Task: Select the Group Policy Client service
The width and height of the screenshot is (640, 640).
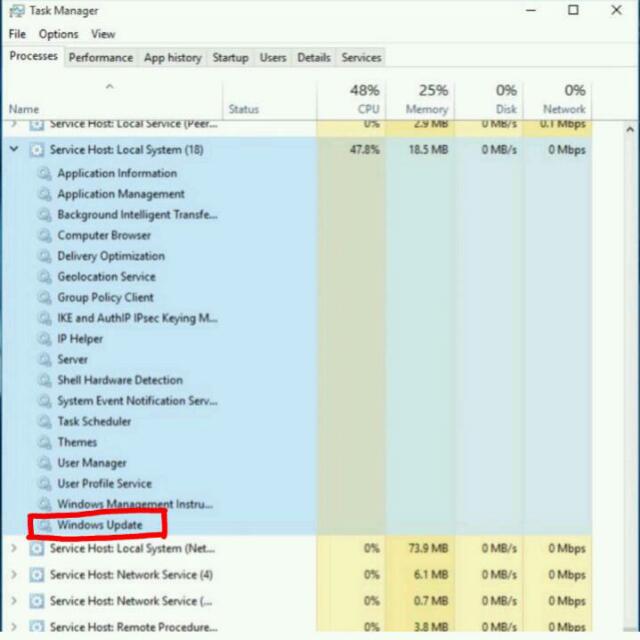Action: (105, 298)
